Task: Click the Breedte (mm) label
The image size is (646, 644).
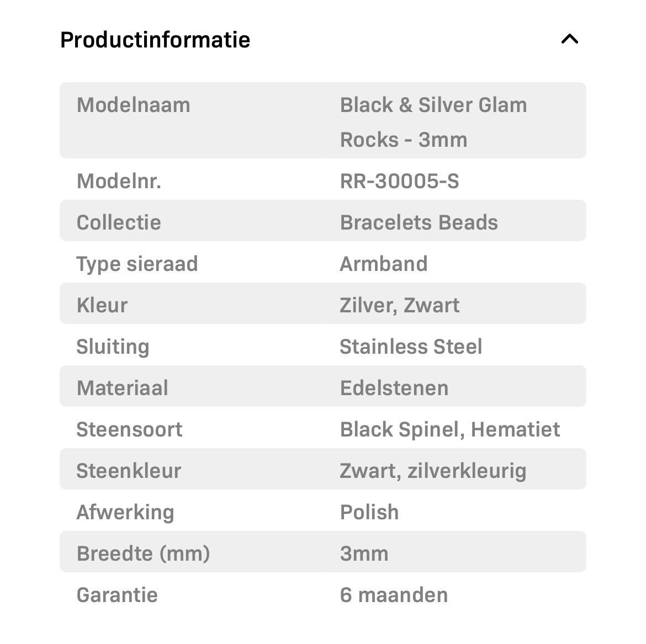Action: pos(144,553)
